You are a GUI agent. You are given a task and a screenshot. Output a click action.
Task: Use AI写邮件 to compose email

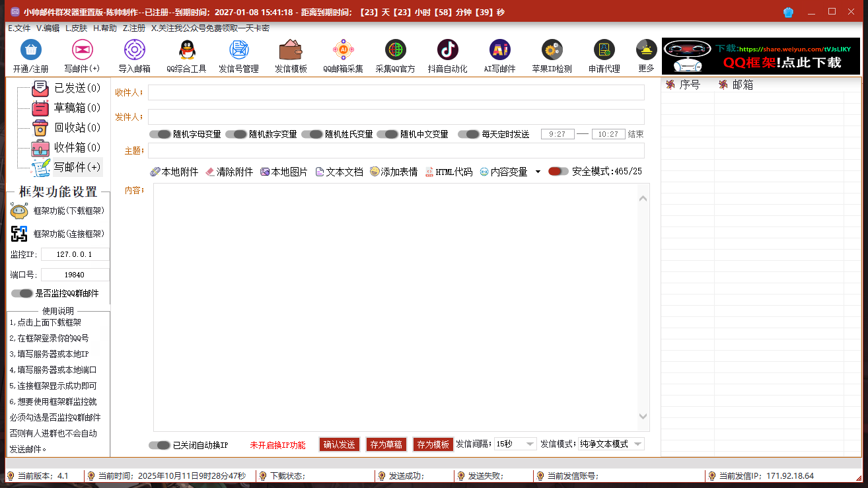click(499, 55)
